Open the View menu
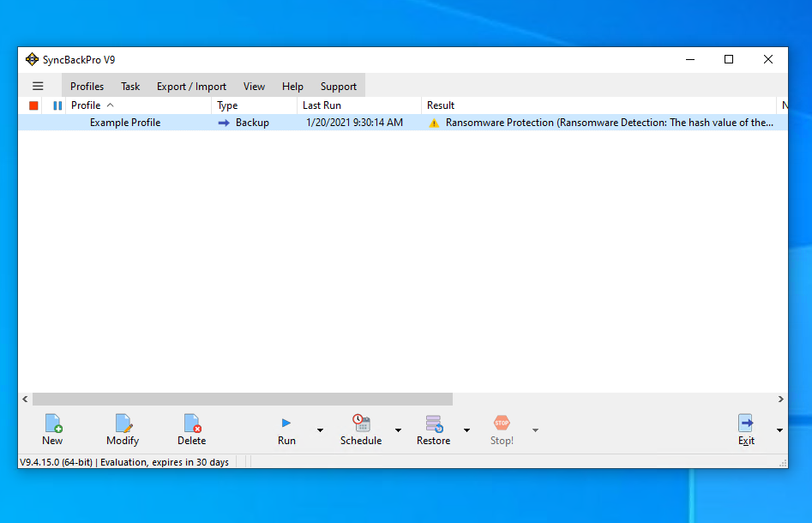 tap(255, 87)
